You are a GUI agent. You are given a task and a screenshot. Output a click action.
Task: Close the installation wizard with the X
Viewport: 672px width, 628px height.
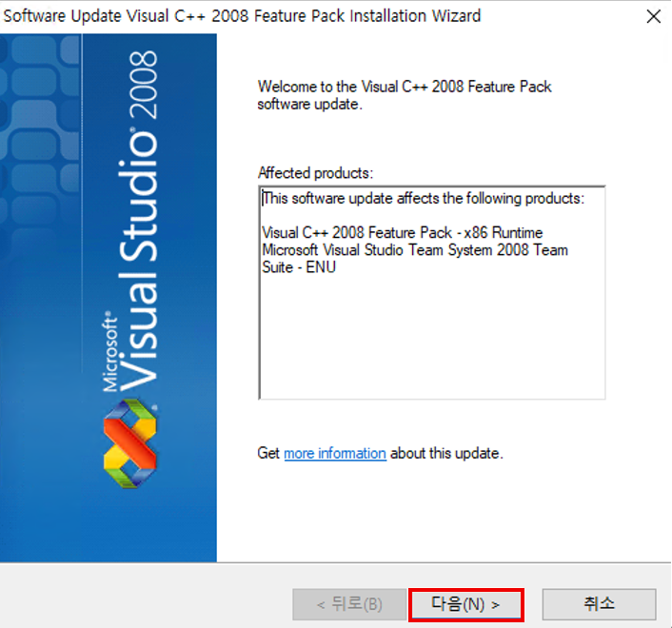click(653, 16)
